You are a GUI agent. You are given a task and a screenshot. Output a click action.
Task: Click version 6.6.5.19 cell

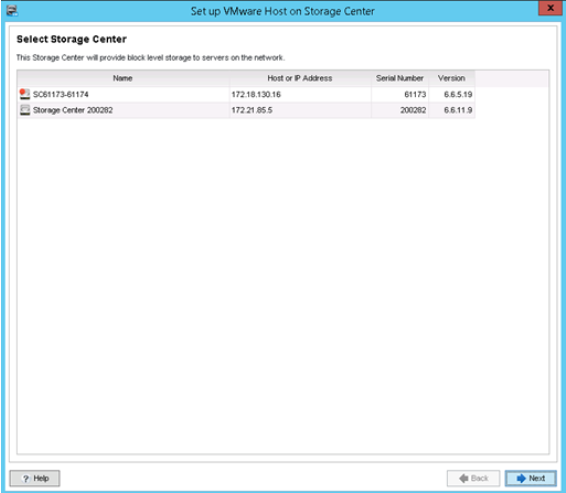coord(452,95)
